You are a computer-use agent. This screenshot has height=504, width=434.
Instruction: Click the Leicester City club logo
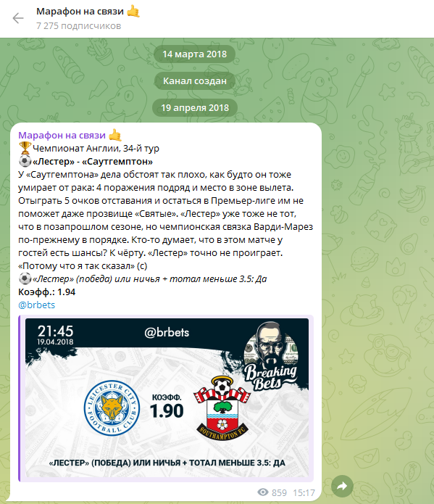112,408
